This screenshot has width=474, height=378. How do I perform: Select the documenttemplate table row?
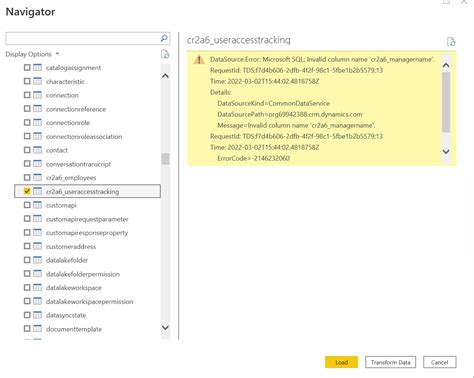coord(87,329)
